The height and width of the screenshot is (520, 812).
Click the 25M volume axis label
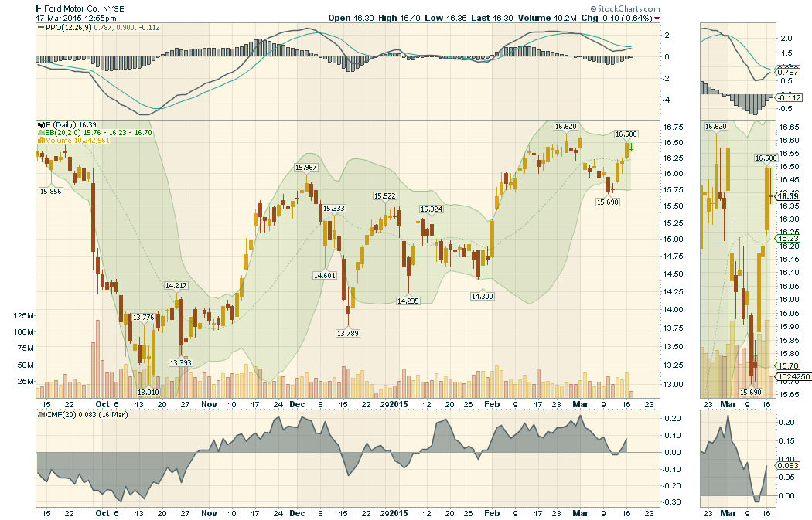26,382
